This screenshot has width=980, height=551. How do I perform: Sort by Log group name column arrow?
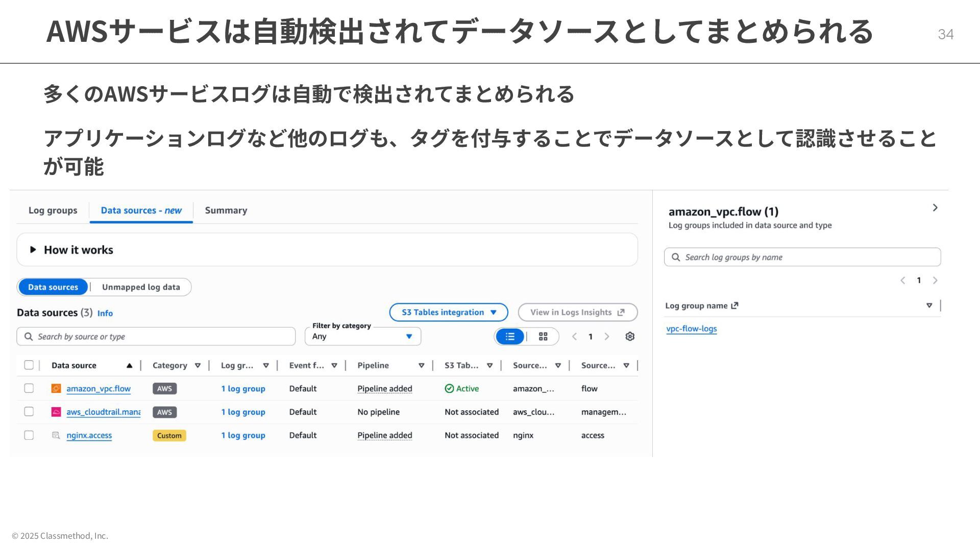pos(929,306)
